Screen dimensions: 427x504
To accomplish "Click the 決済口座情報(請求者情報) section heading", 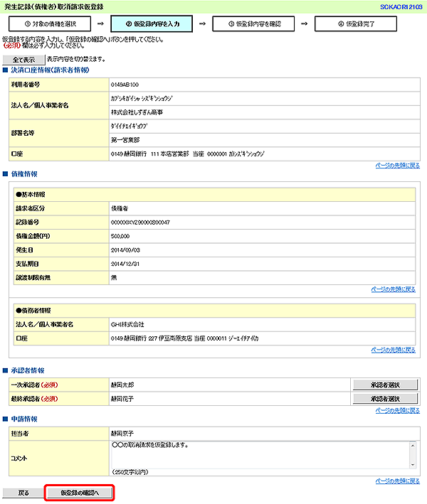I will pyautogui.click(x=50, y=70).
